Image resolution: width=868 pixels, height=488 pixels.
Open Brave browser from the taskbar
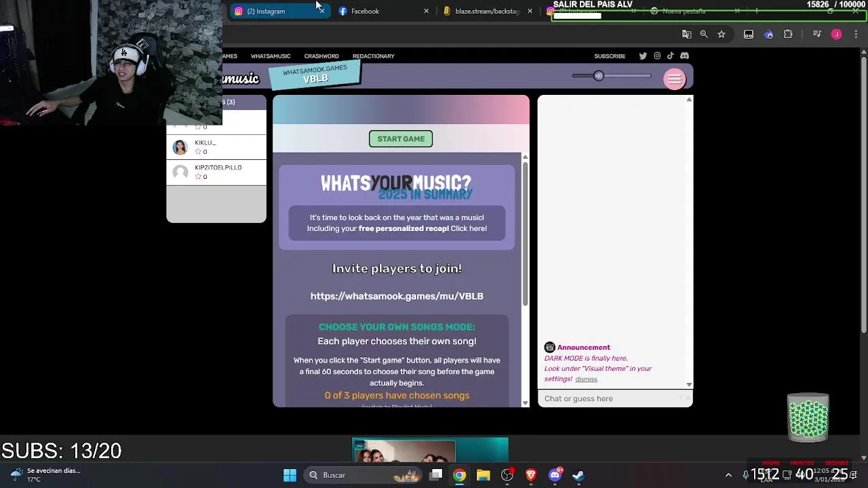tap(531, 475)
